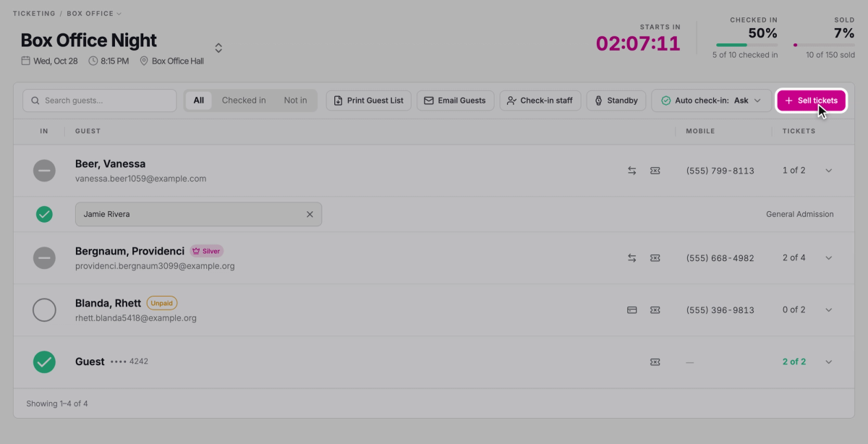The image size is (868, 444).
Task: Click the Box Office Hall venue
Action: pyautogui.click(x=172, y=61)
